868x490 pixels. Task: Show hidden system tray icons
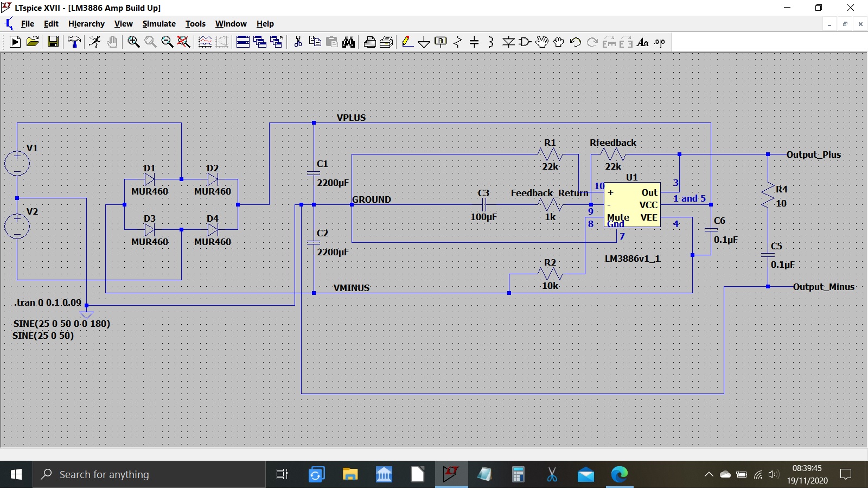(709, 475)
